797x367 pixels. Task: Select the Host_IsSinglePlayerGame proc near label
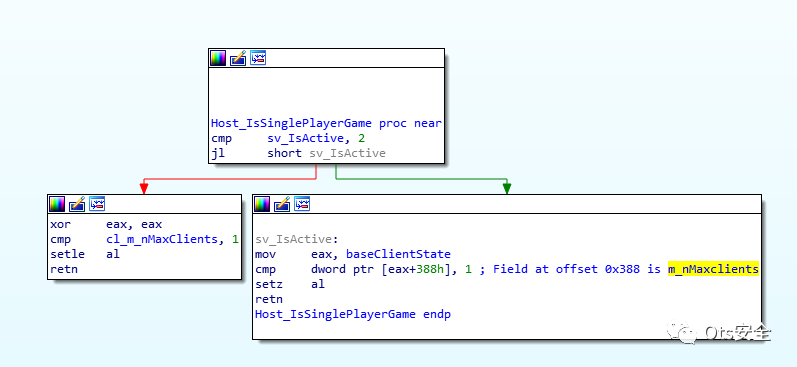326,123
